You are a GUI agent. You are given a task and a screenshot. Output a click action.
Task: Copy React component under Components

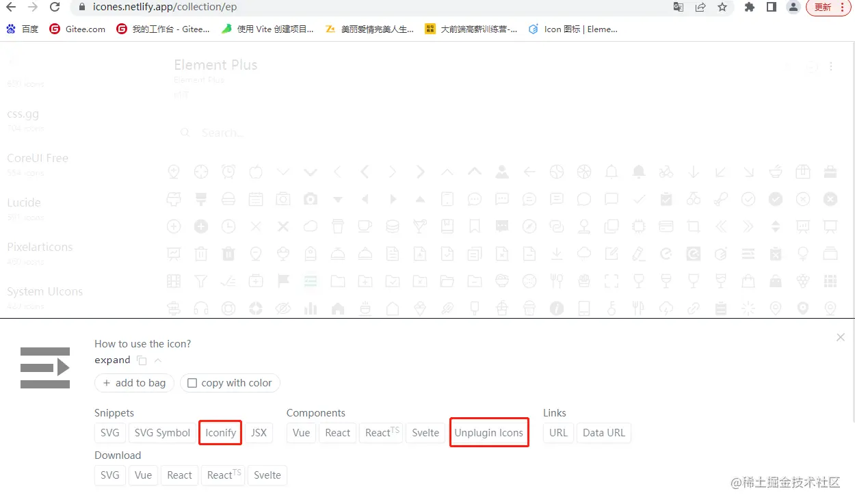point(337,433)
